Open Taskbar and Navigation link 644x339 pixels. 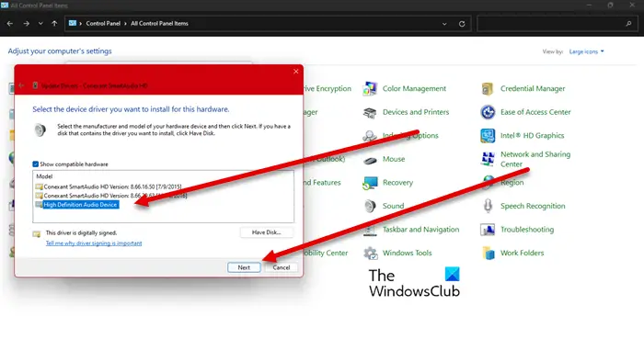coord(420,230)
